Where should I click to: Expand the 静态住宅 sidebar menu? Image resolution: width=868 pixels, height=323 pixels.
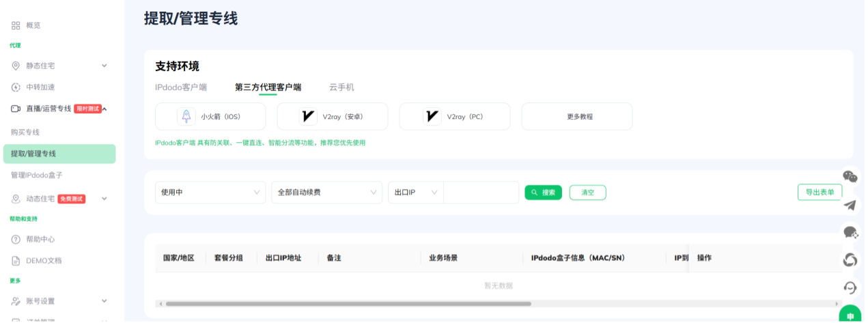104,66
